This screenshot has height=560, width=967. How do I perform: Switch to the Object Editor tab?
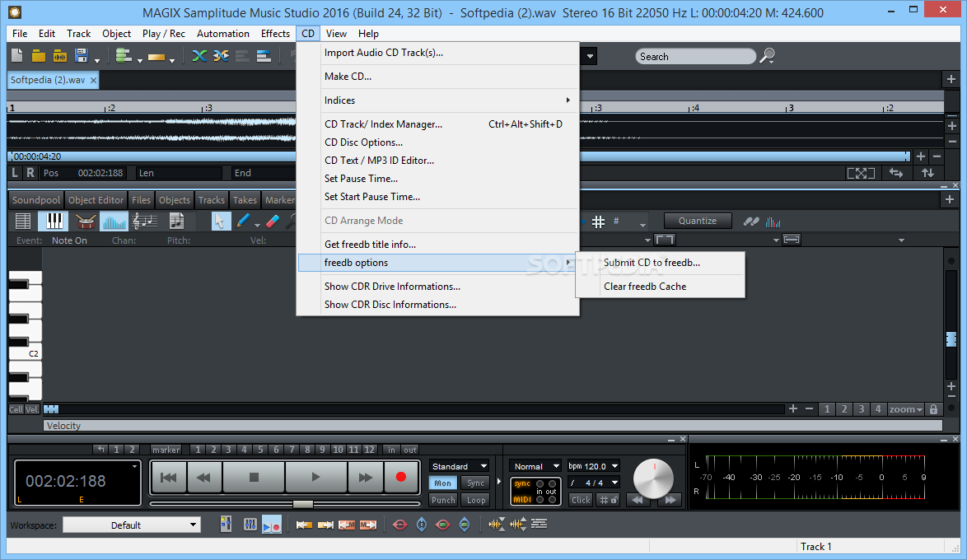coord(96,200)
